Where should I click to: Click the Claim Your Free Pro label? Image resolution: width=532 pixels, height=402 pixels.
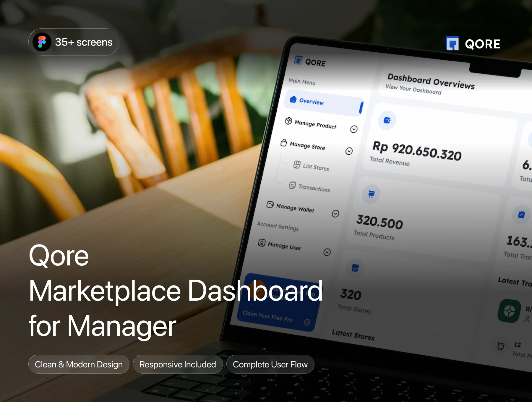(267, 316)
